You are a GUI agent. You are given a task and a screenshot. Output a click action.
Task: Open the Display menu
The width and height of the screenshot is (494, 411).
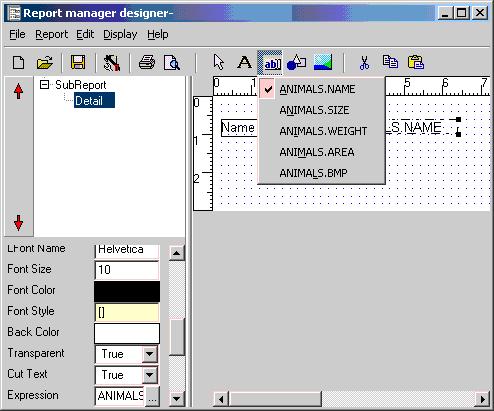tap(120, 34)
